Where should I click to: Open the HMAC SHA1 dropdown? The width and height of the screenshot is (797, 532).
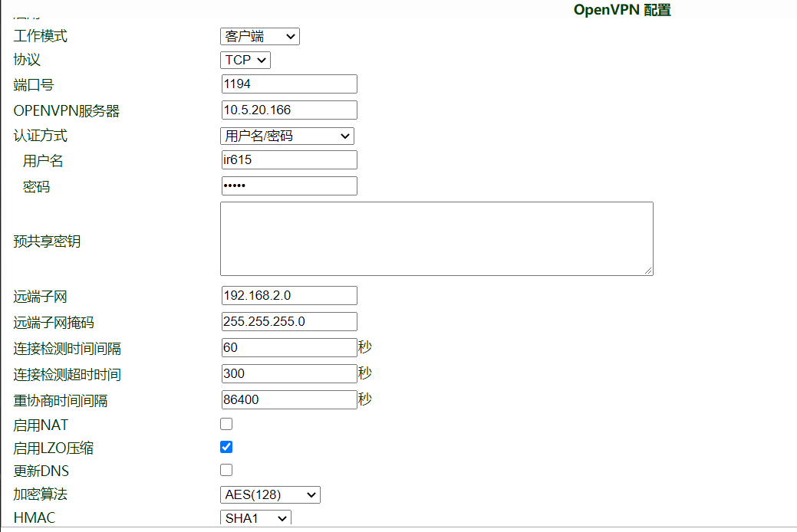[x=255, y=518]
